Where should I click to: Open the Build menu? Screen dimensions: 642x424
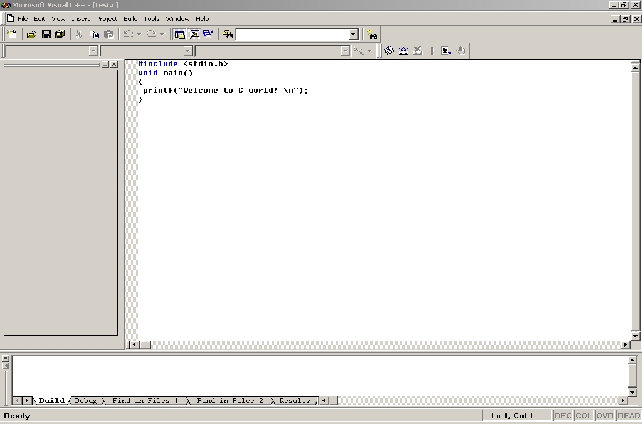coord(130,19)
